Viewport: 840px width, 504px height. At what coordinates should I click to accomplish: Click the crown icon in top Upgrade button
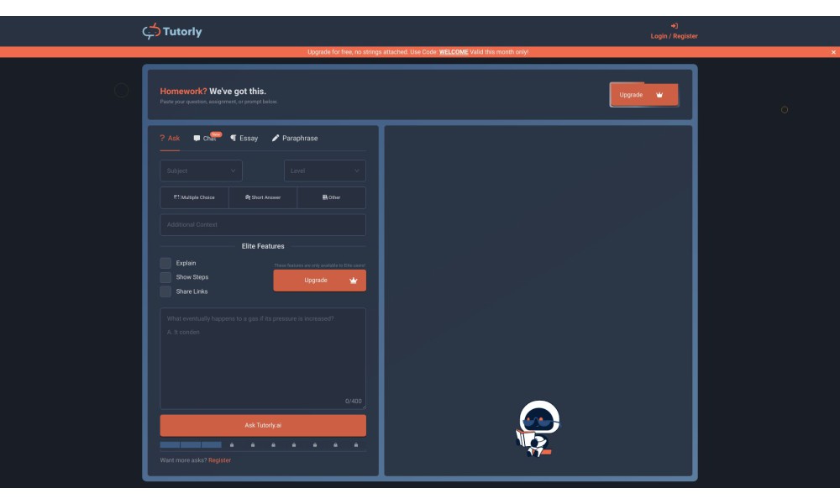[659, 95]
